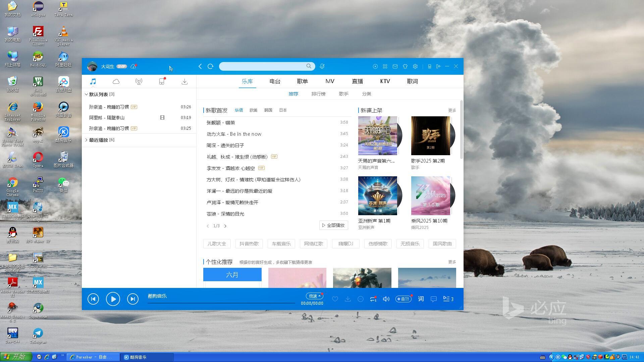
Task: Click the playback progress bar
Action: 221,303
